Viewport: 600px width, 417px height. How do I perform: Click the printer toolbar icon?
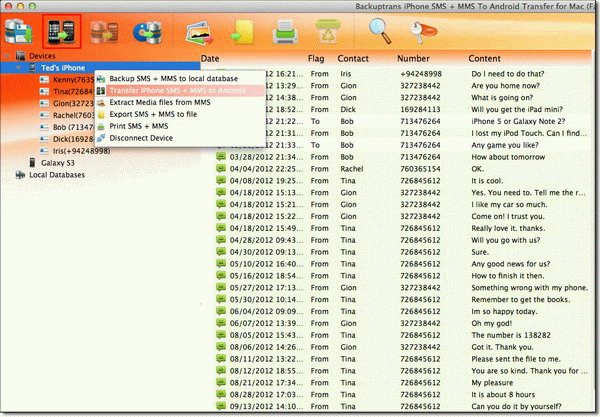(285, 32)
